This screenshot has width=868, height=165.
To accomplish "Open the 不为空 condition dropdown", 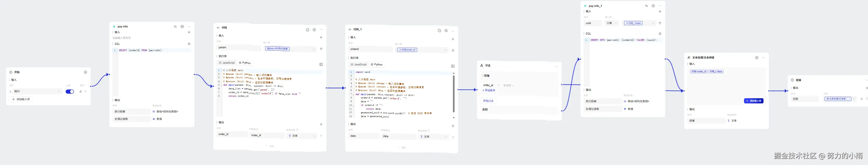I will coord(508,86).
